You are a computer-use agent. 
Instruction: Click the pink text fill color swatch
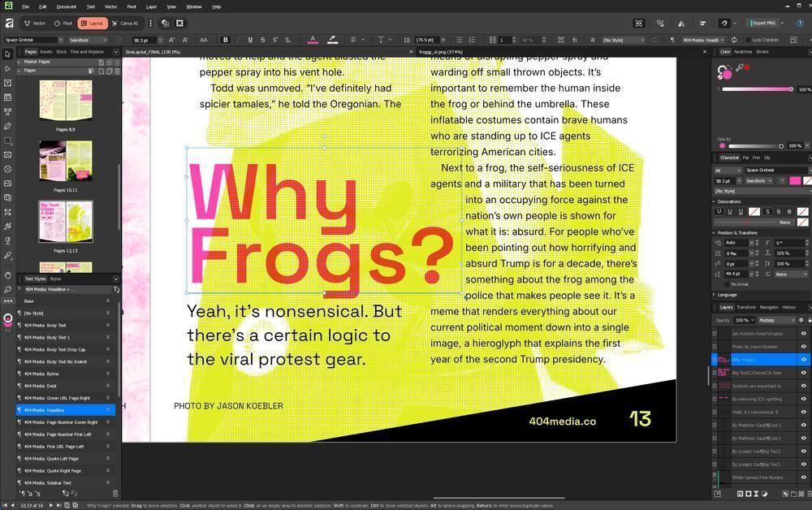pos(795,181)
